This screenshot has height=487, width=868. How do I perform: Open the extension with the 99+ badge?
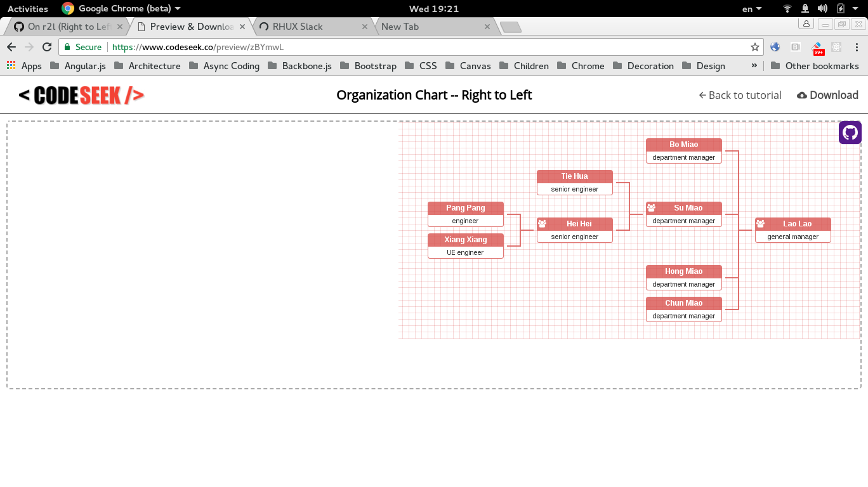click(818, 47)
